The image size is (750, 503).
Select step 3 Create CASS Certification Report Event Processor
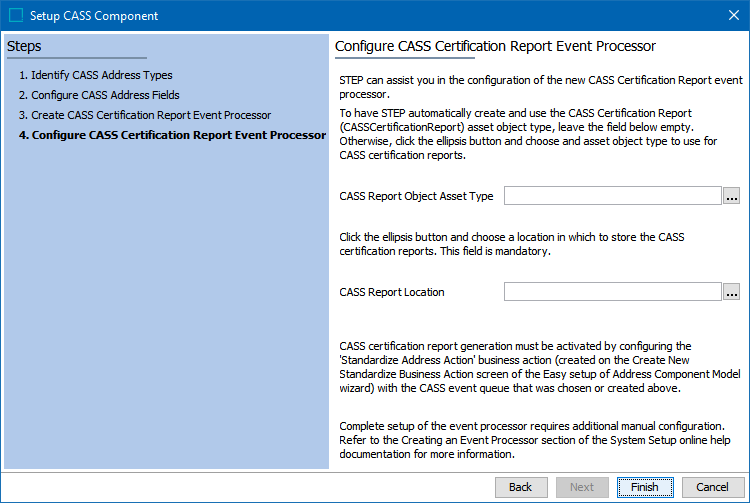[x=145, y=115]
